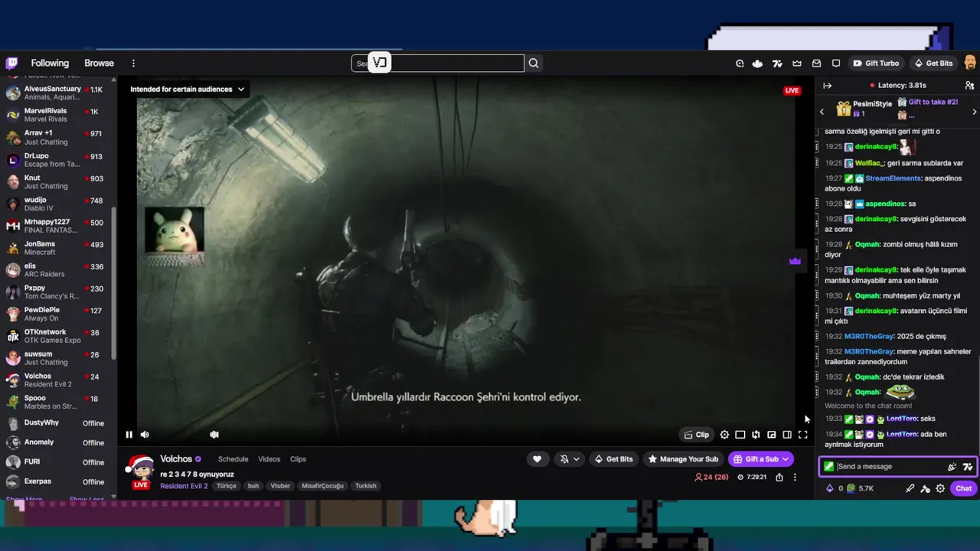Open the Twitch home logo
The width and height of the screenshot is (980, 551).
[x=11, y=64]
